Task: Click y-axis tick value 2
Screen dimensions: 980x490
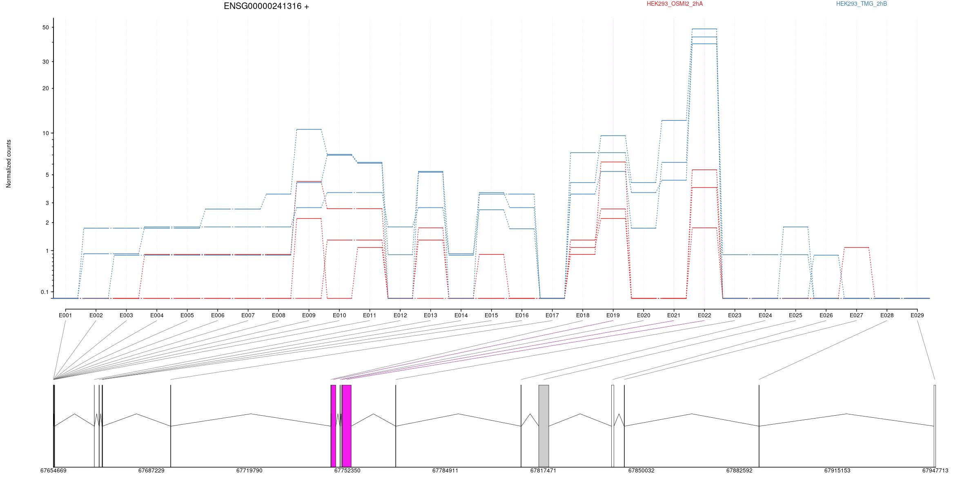Action: pyautogui.click(x=47, y=223)
